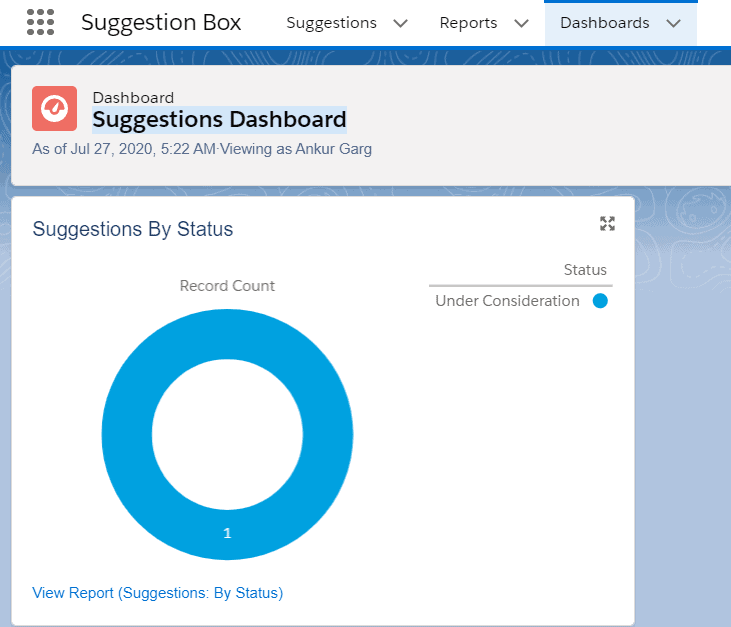Open the App Launcher dots grid
731x627 pixels.
(x=41, y=22)
